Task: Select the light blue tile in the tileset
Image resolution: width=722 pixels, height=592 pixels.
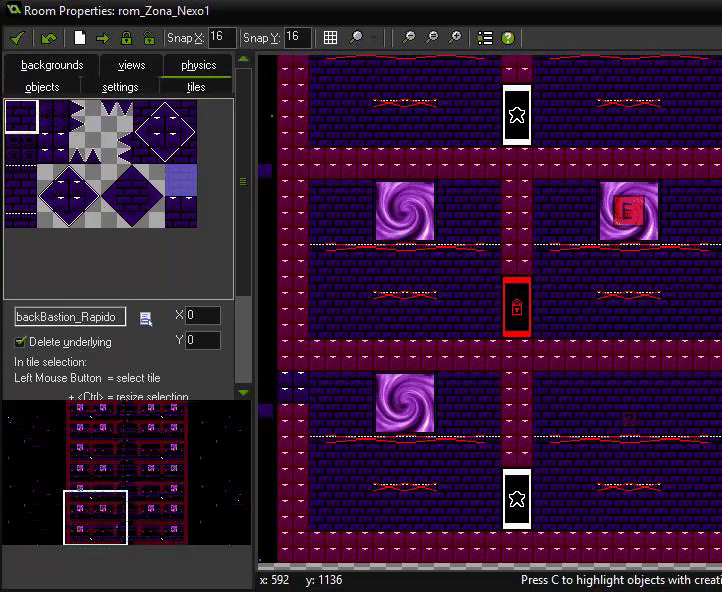Action: tap(181, 180)
